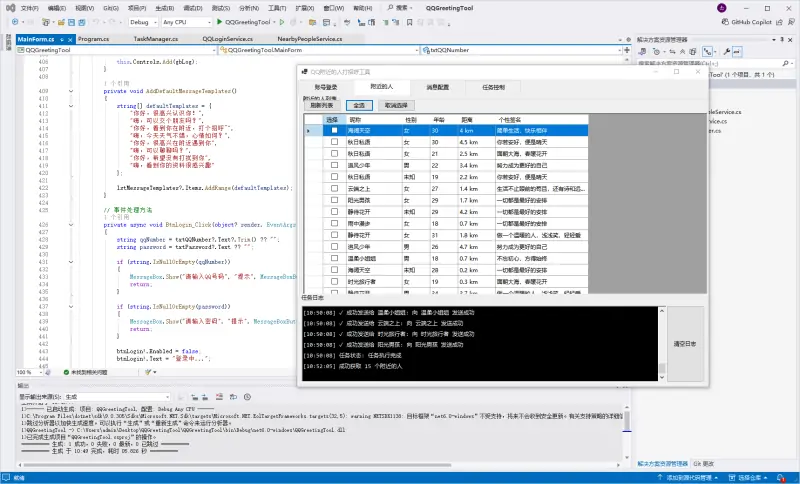This screenshot has height=484, width=800.
Task: Open the Debug configuration dropdown
Action: (143, 20)
